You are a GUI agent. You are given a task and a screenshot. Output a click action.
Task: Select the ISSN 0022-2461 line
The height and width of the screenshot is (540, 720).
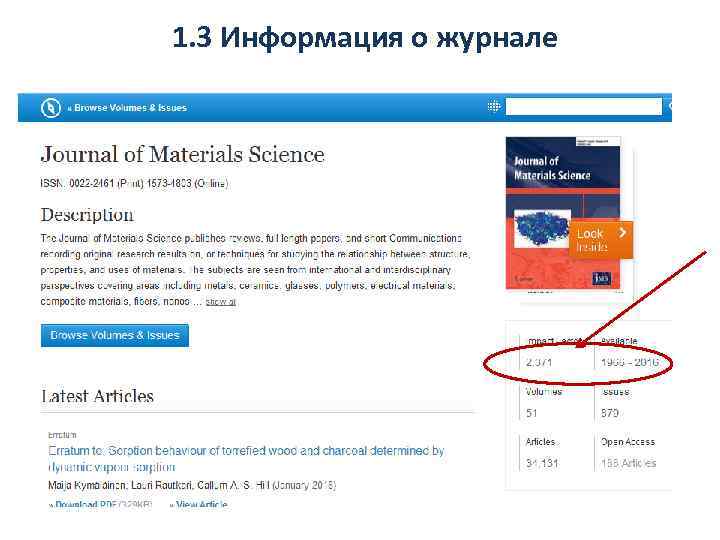(134, 184)
